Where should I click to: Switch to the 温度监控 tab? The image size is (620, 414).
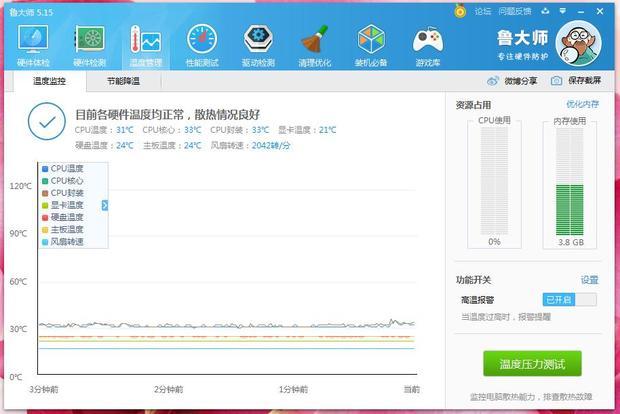(49, 81)
